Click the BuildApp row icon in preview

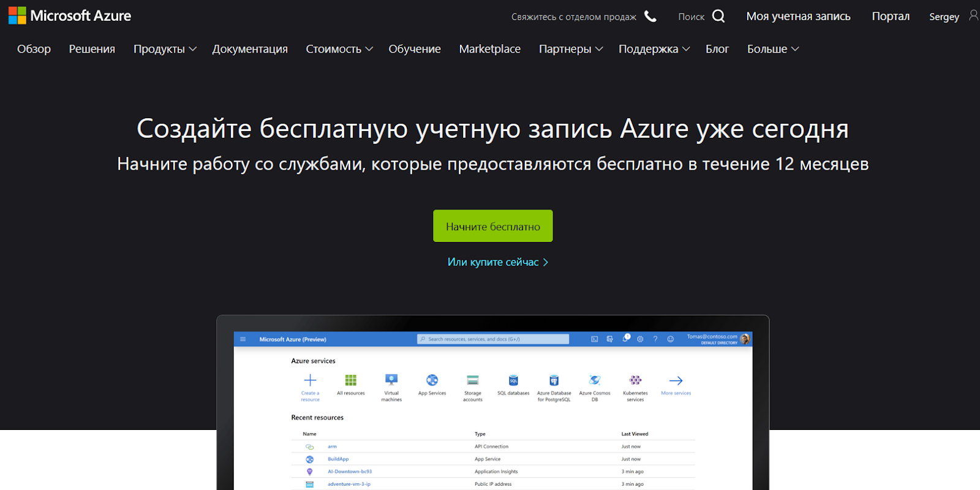pos(309,459)
